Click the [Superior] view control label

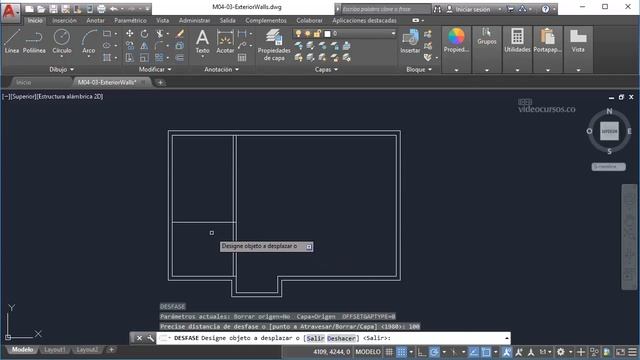point(24,96)
